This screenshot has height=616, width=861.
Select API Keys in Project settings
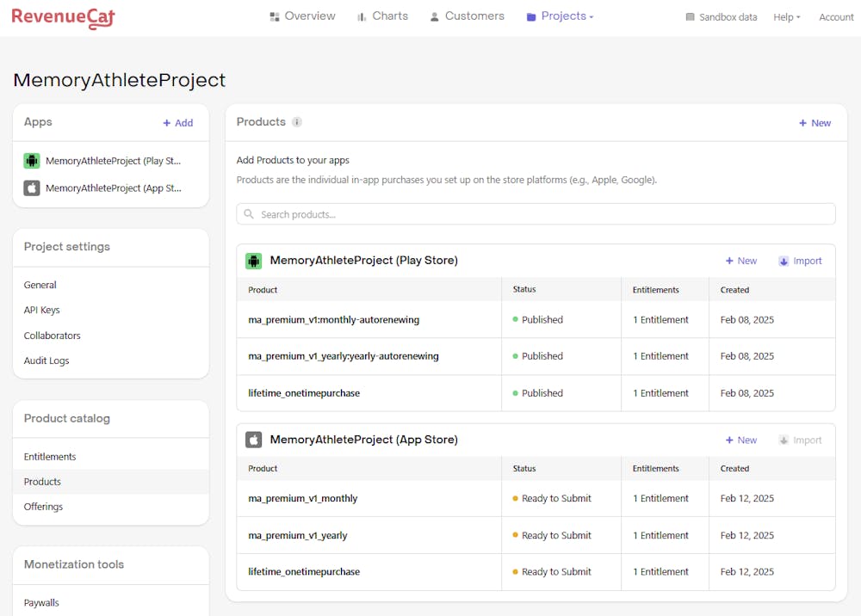tap(42, 310)
